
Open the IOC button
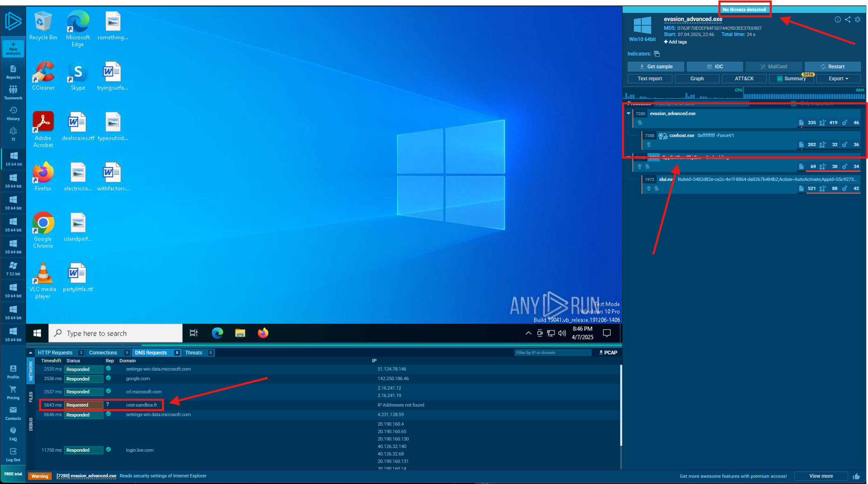click(715, 67)
